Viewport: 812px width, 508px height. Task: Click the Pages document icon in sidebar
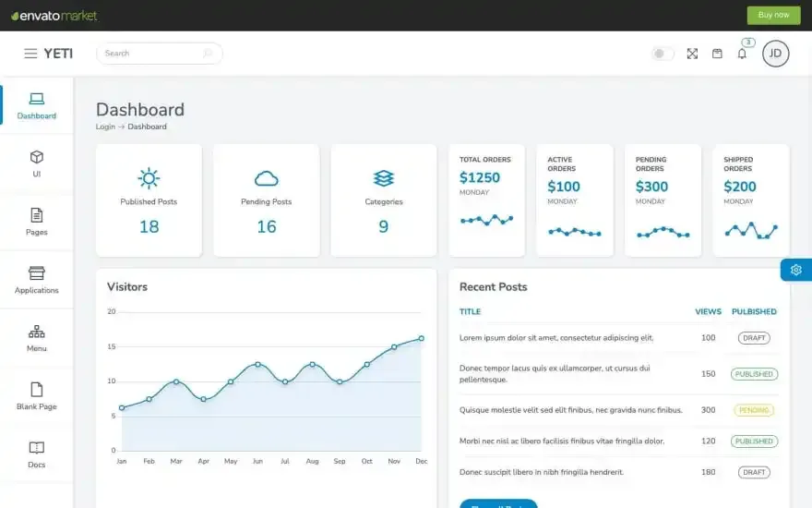pyautogui.click(x=37, y=214)
